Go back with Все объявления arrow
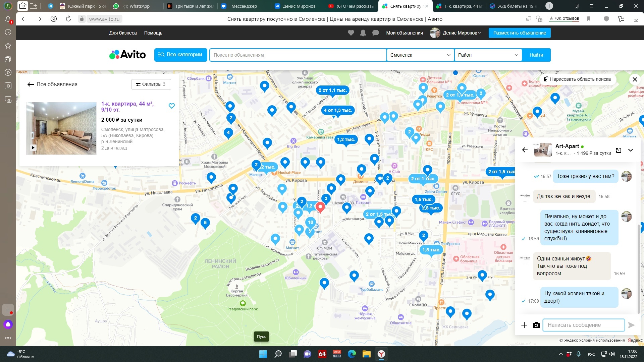Screen dimensions: 644x362 click(31, 84)
